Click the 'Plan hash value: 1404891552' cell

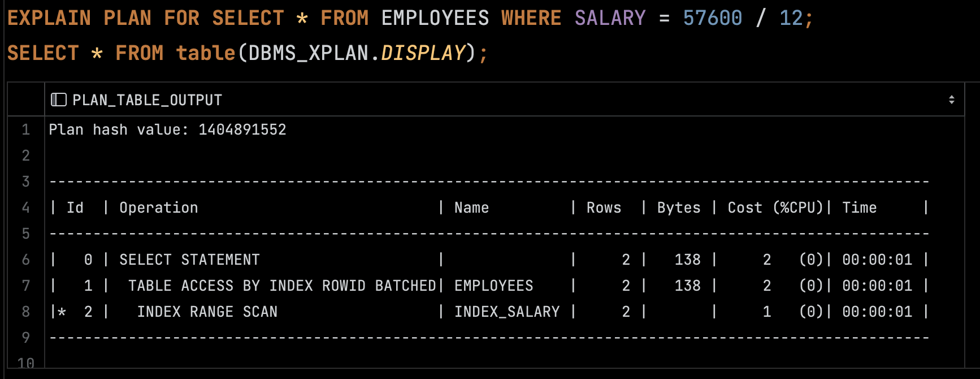[x=504, y=130]
